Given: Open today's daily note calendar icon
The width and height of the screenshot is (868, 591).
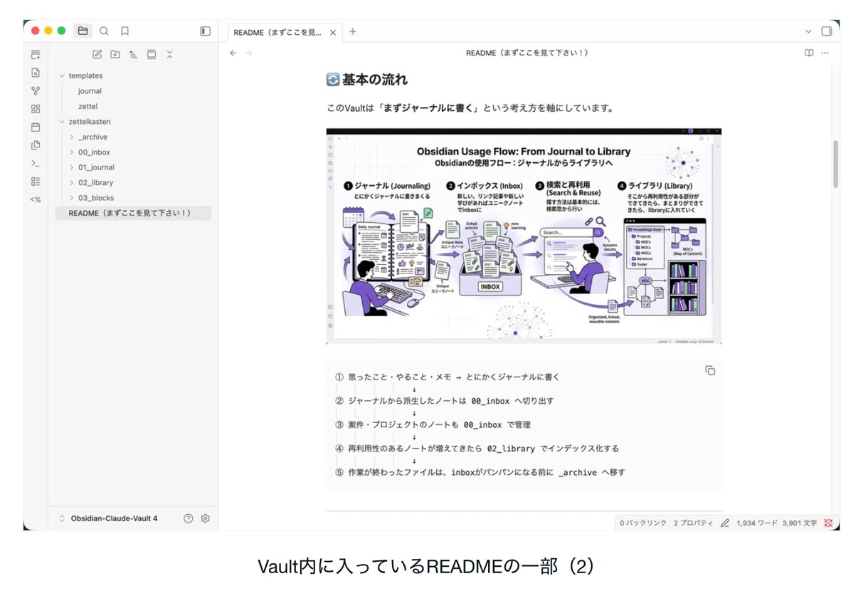Looking at the screenshot, I should (36, 127).
